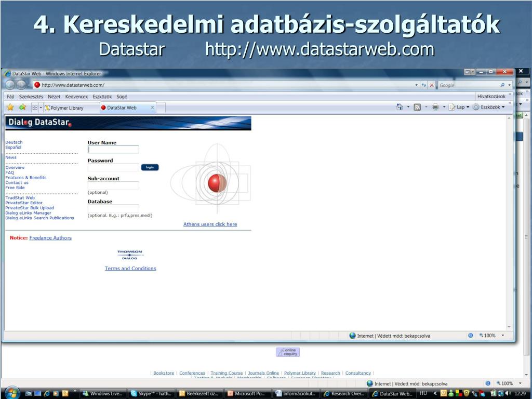Click the Home page icon
This screenshot has width=532, height=399.
[400, 107]
